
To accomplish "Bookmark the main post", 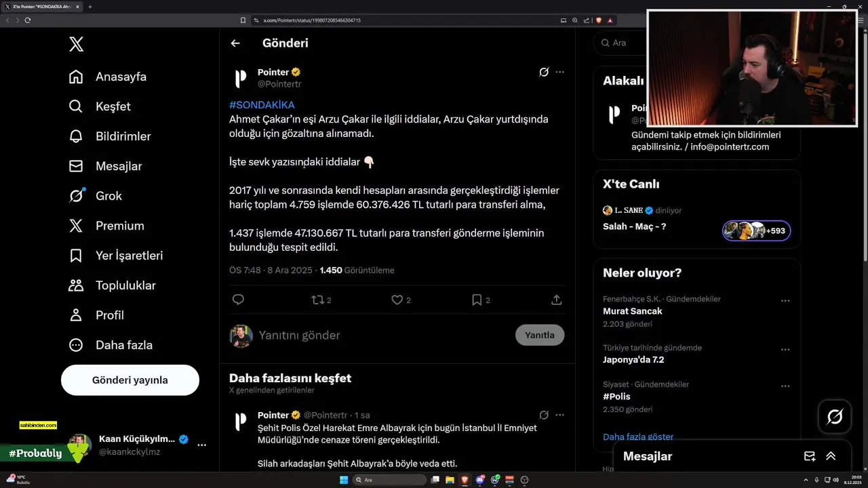I will tap(477, 300).
